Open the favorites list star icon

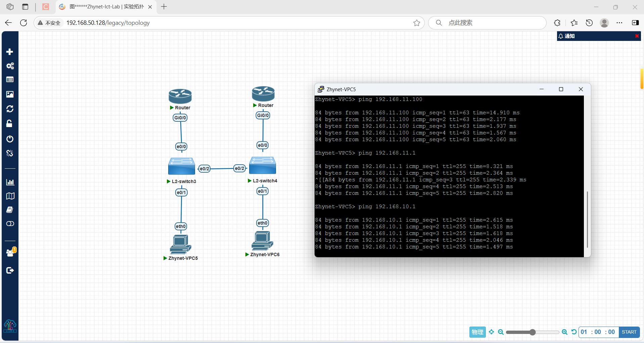[574, 23]
